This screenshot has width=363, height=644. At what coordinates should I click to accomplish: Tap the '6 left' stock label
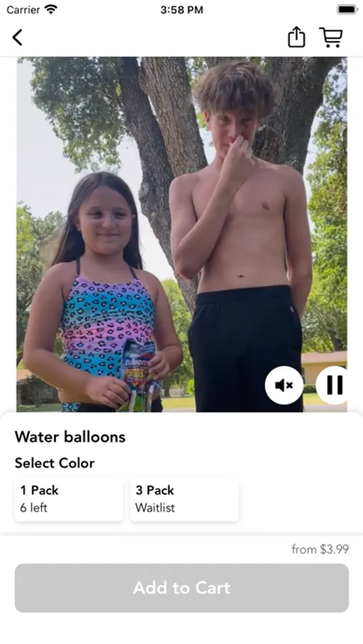click(34, 507)
